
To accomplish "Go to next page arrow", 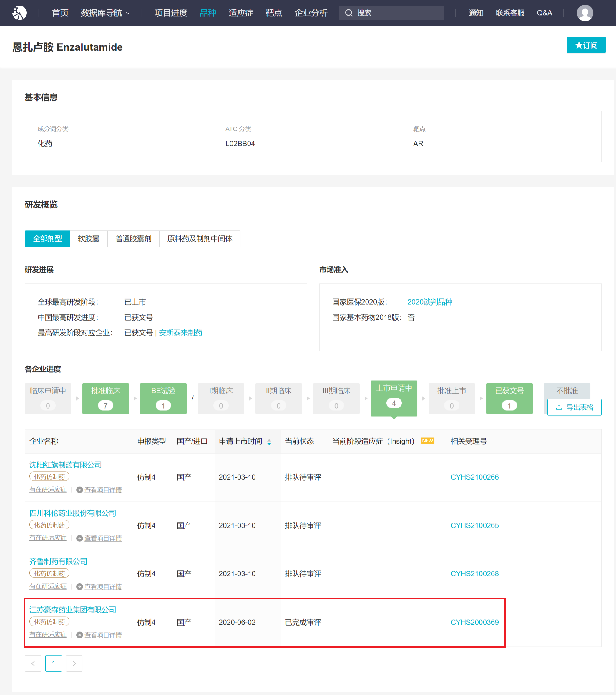I will [74, 664].
